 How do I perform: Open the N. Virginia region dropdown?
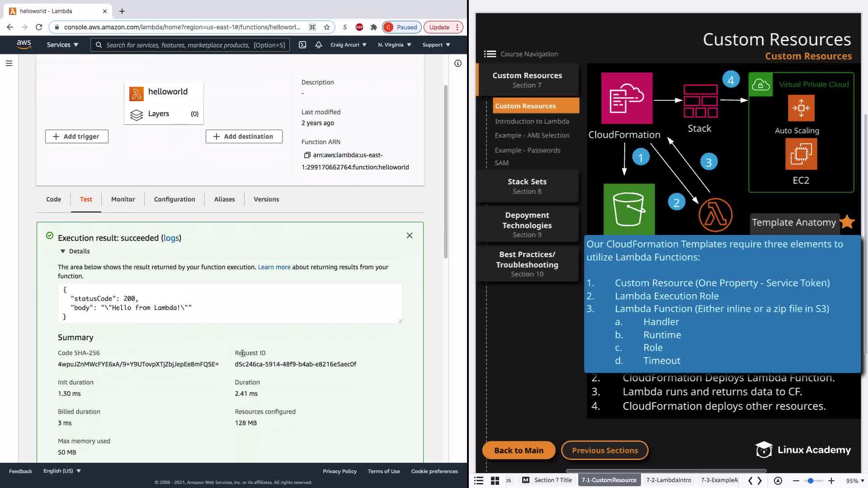[394, 45]
